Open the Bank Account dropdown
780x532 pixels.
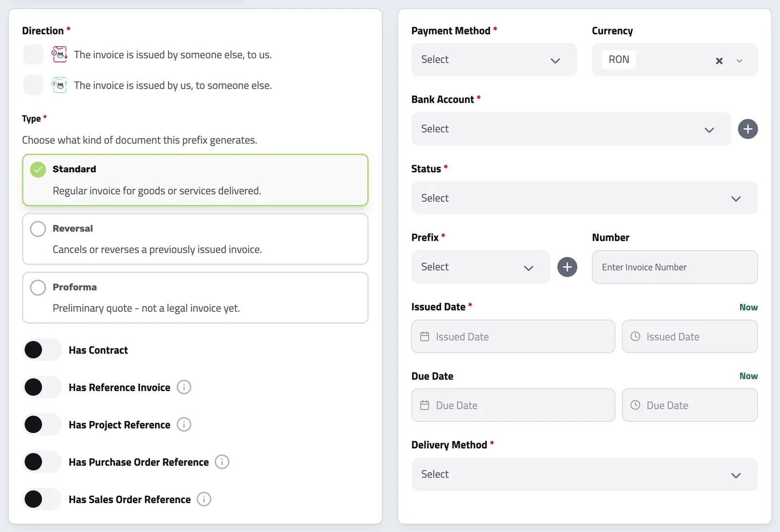point(571,129)
